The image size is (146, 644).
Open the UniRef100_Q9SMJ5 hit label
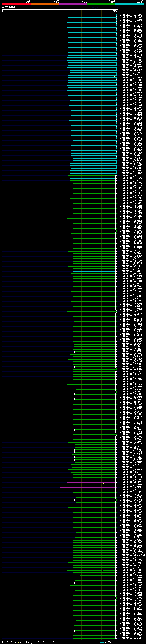(x=131, y=180)
